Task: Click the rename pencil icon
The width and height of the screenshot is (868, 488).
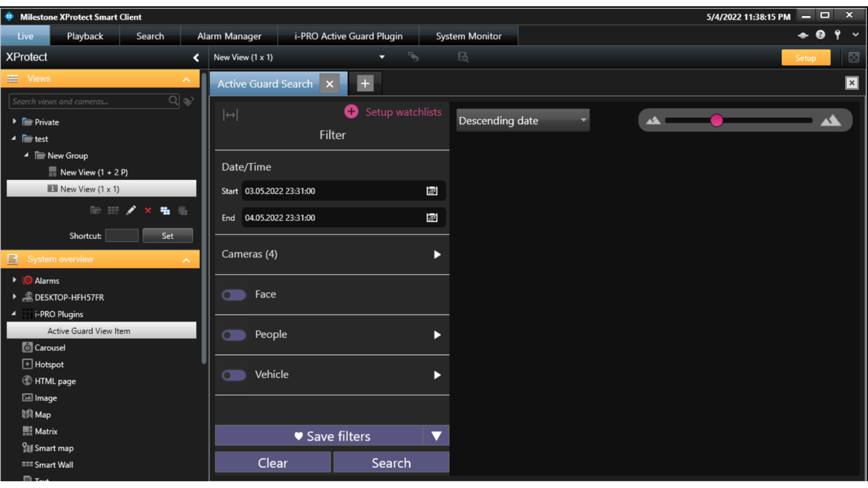Action: pyautogui.click(x=131, y=211)
